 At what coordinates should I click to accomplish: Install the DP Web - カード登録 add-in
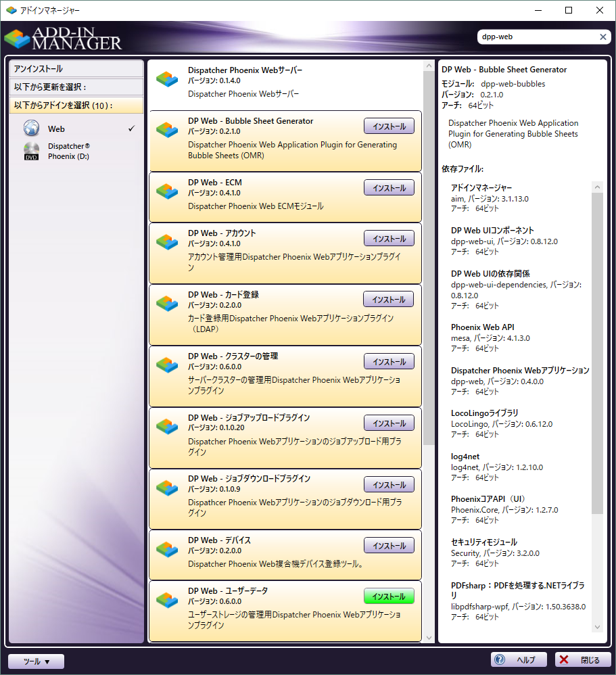388,299
